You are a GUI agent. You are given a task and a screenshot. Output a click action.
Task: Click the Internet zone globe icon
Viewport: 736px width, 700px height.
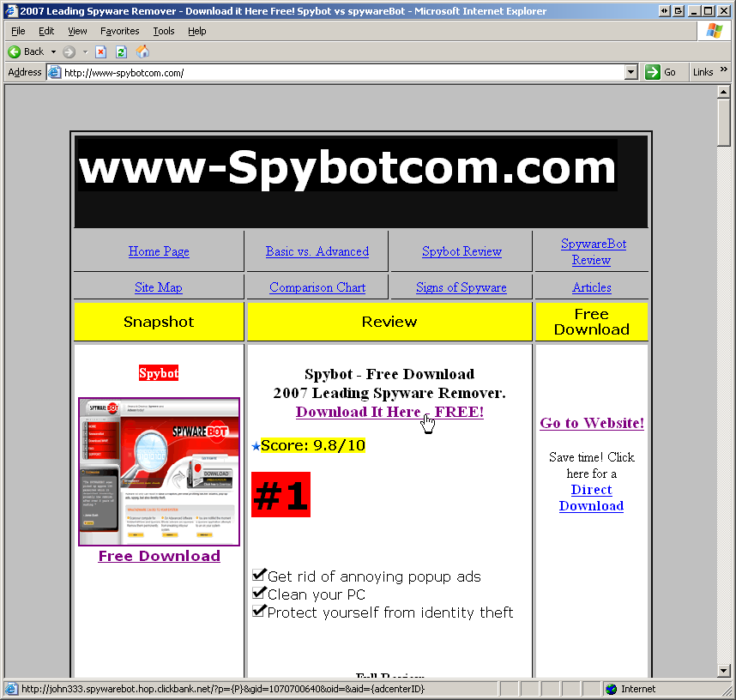click(x=611, y=689)
